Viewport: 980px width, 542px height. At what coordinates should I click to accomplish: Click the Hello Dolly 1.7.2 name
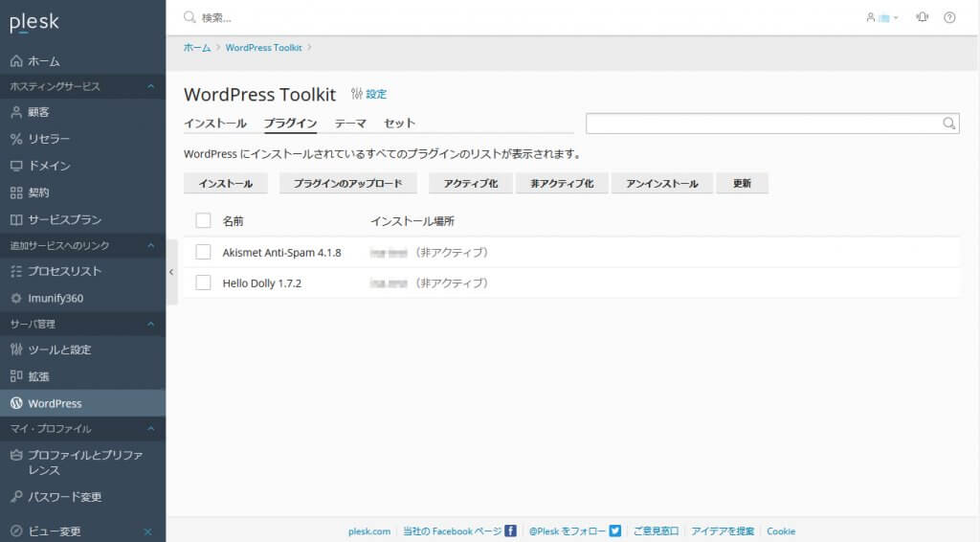[x=262, y=283]
